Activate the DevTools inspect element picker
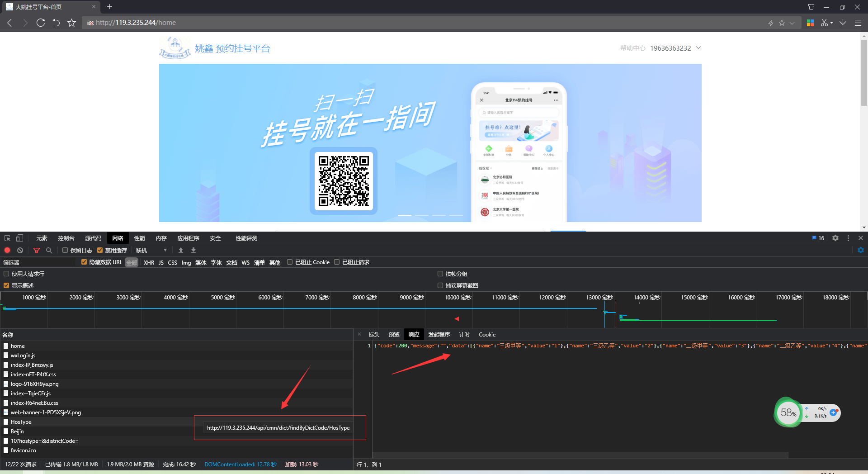This screenshot has width=868, height=474. pyautogui.click(x=7, y=238)
